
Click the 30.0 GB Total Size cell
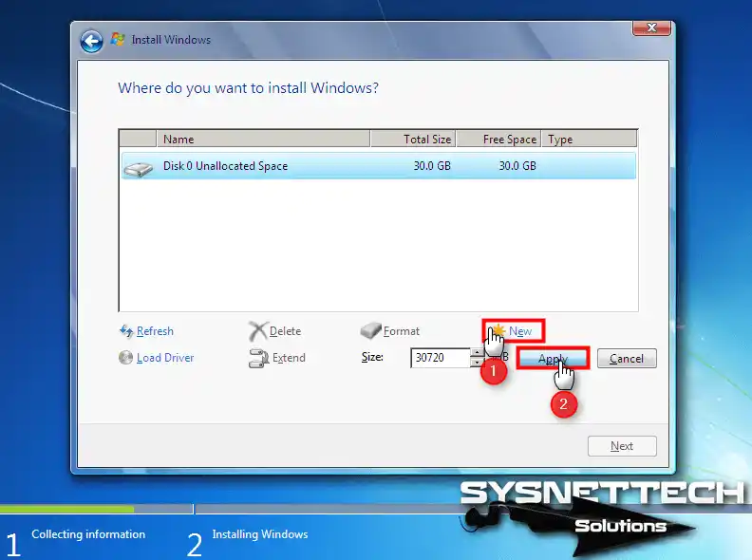[432, 166]
